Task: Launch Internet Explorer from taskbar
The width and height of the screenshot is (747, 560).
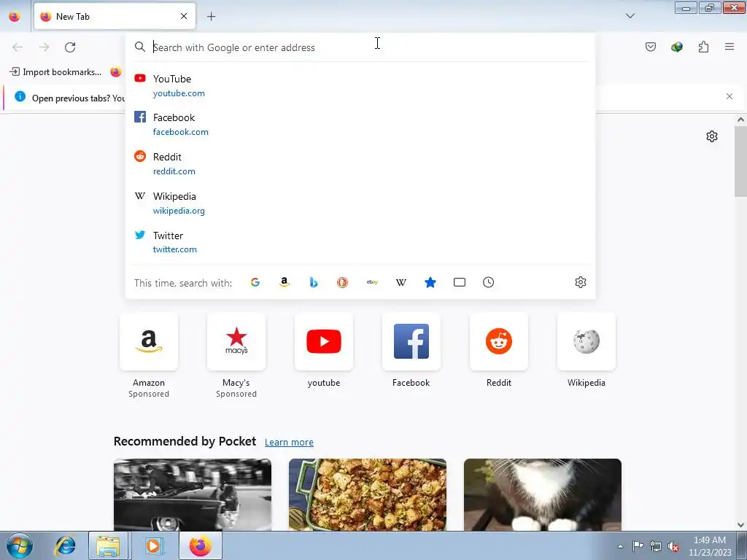Action: 65,545
